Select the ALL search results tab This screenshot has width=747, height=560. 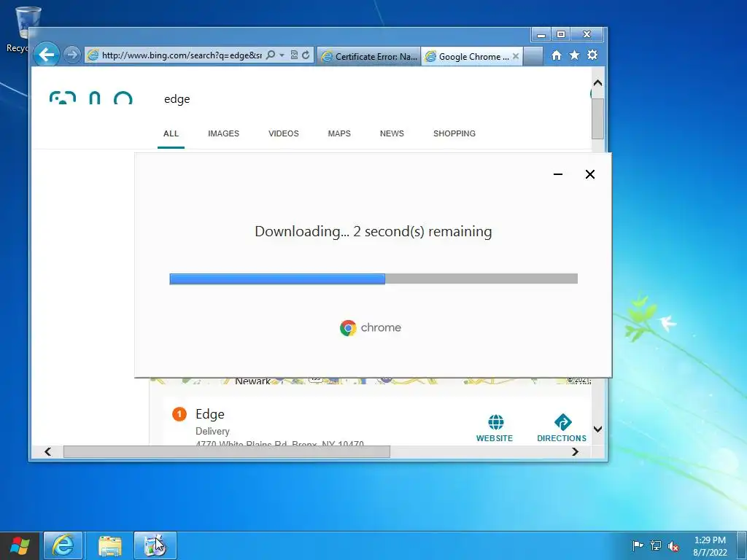click(x=171, y=134)
